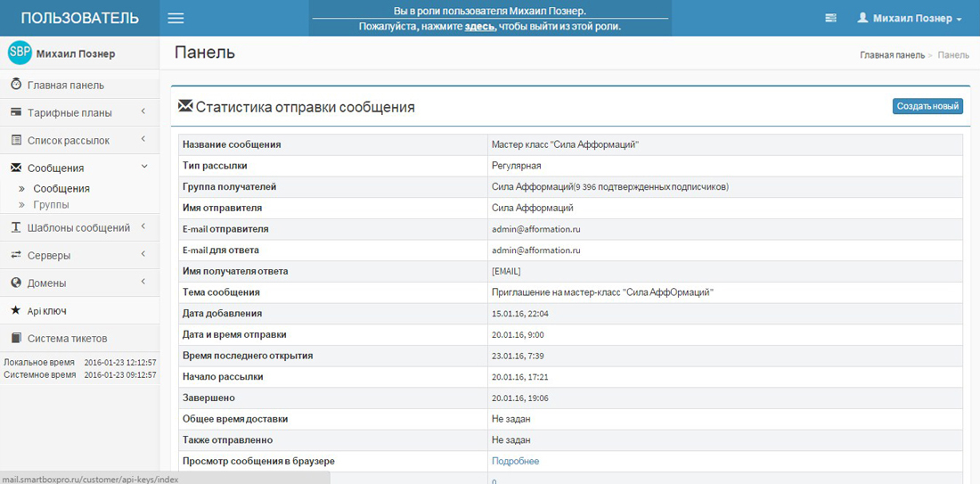Click Михаил Познер name in sidebar

[x=76, y=53]
